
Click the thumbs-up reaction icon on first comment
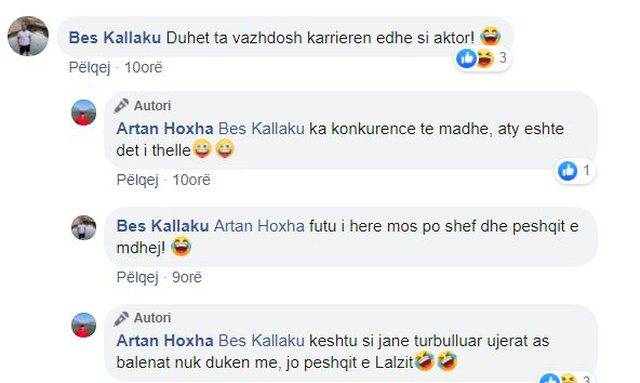[466, 58]
